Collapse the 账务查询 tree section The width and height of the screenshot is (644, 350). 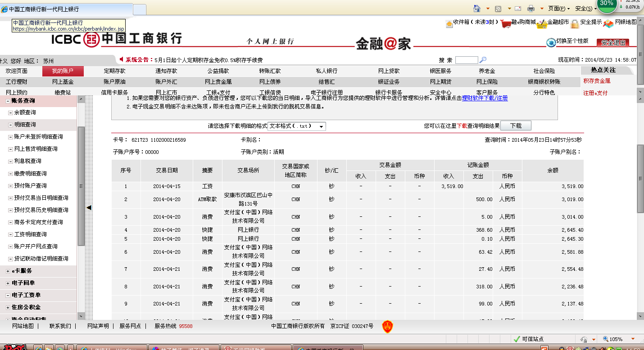pos(8,101)
